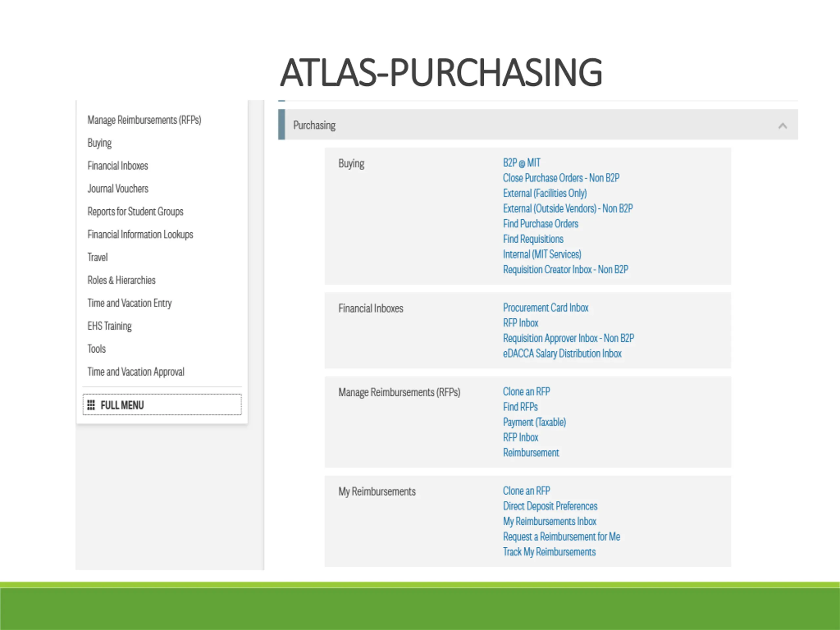Click Close Purchase Orders - Non B2P
Viewport: 840px width, 630px height.
[x=561, y=178]
